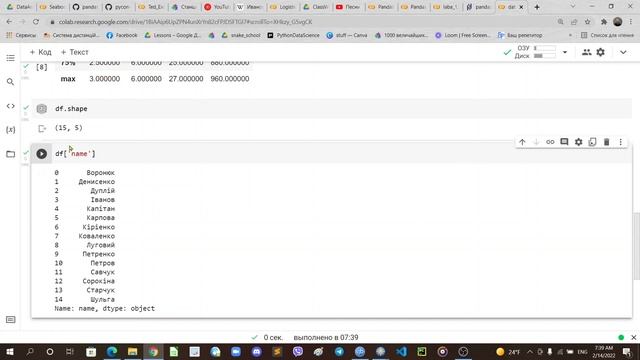Open Windows Start menu

9,351
